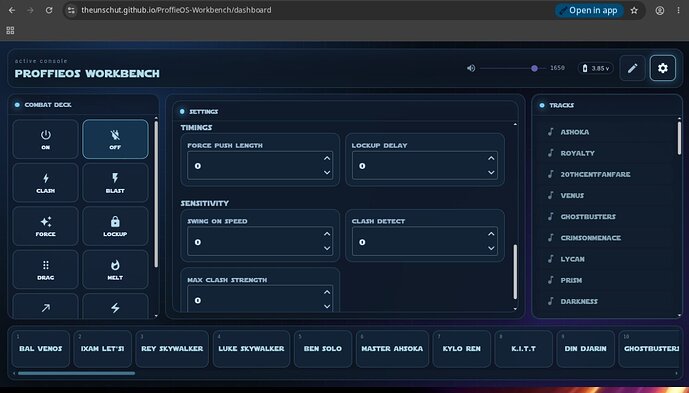The image size is (689, 393).
Task: Bookmark this page with star icon
Action: coord(634,11)
